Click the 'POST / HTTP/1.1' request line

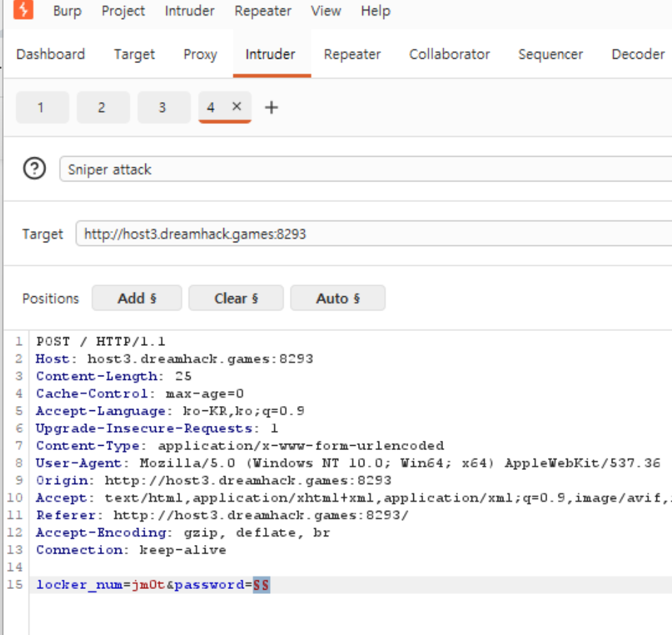click(101, 342)
